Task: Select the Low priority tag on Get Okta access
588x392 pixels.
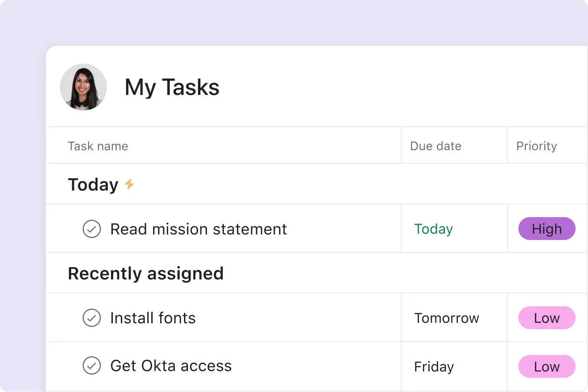Action: (x=546, y=366)
